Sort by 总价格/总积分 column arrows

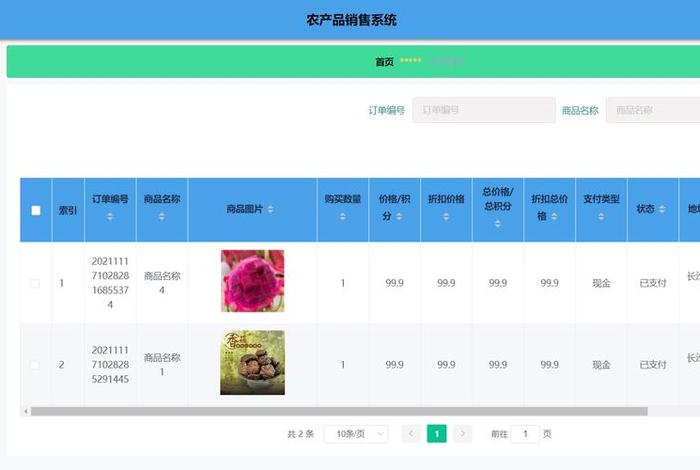pyautogui.click(x=497, y=224)
